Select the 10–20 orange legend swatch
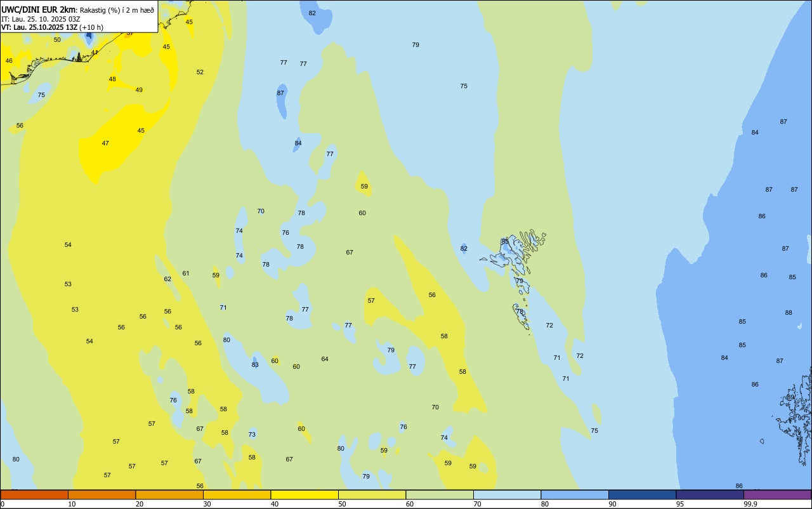 pyautogui.click(x=101, y=494)
